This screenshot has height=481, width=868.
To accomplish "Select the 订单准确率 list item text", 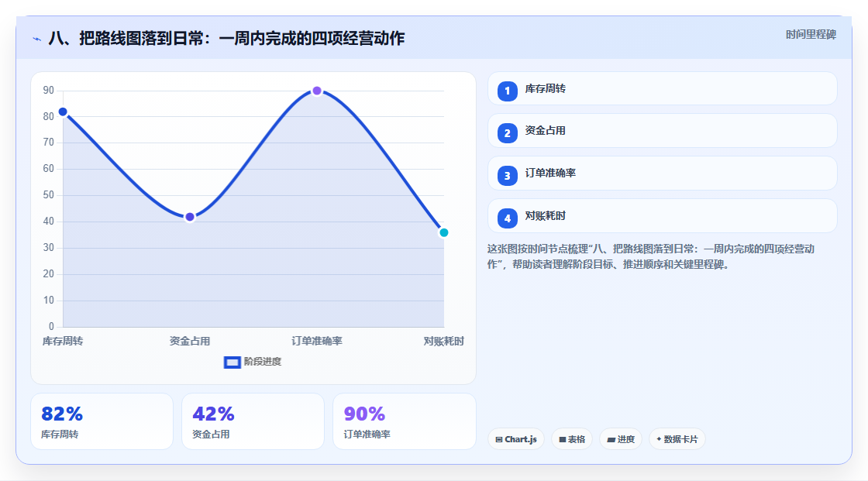I will coord(550,174).
